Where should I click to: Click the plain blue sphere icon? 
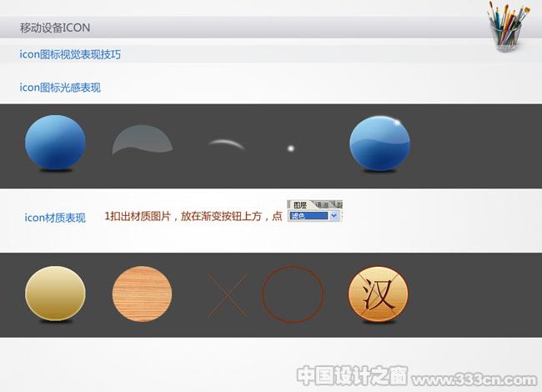(x=55, y=143)
